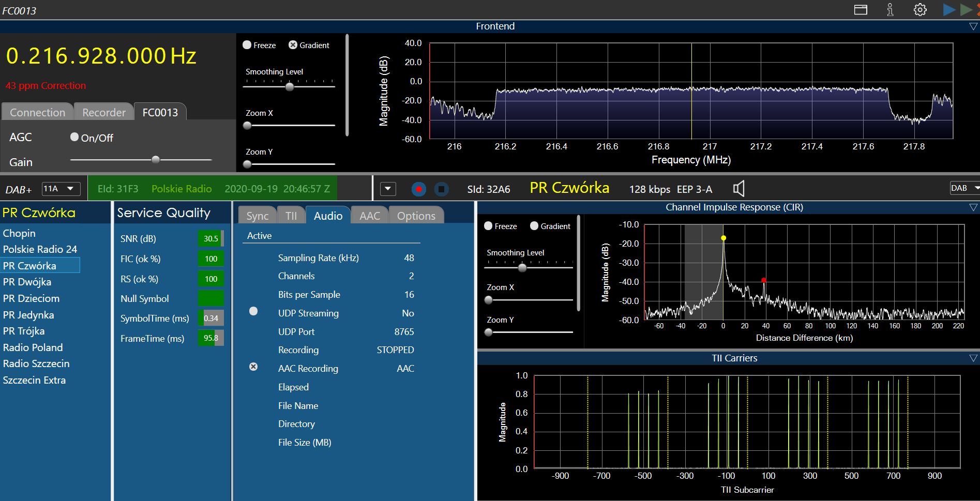Open the info icon
980x501 pixels.
pos(890,10)
